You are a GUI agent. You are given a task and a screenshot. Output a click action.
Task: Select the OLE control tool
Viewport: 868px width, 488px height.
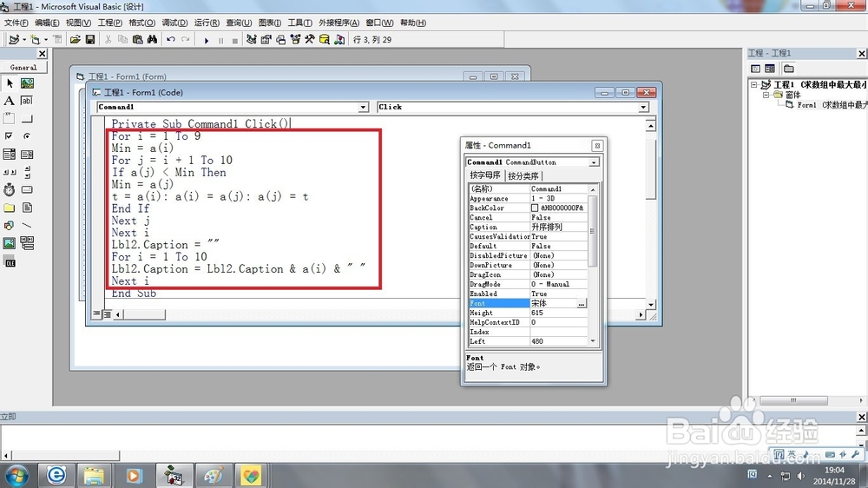10,262
